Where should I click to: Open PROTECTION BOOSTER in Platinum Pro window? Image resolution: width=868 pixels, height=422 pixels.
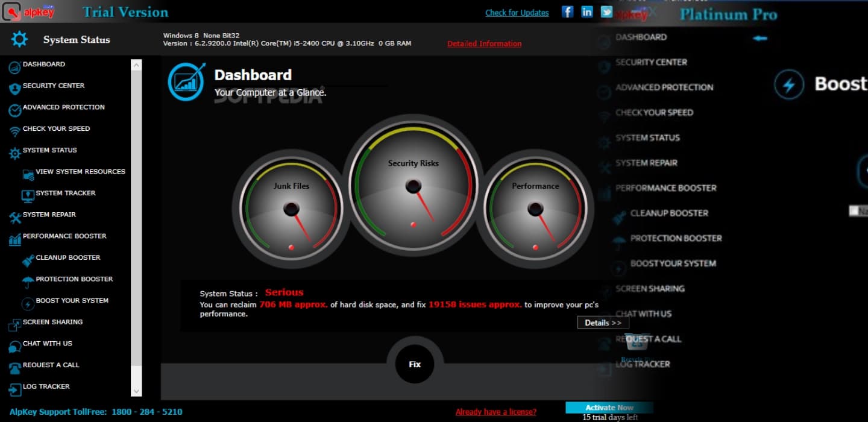pyautogui.click(x=676, y=238)
